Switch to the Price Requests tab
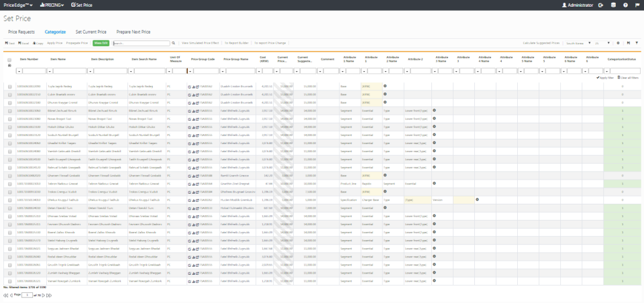 [x=21, y=32]
